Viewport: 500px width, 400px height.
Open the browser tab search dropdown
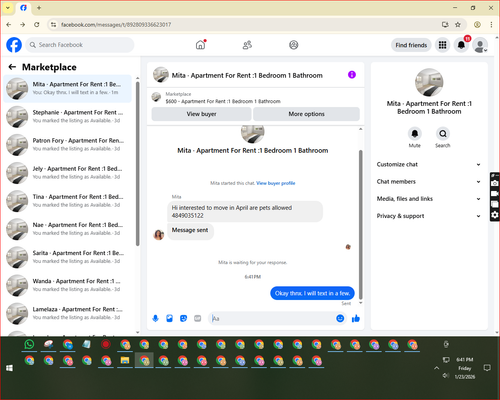click(8, 8)
